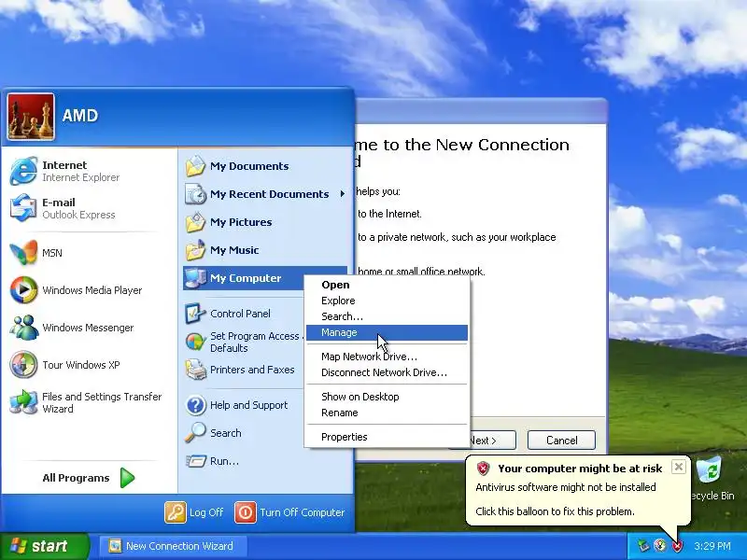Click the Cancel button in the wizard

pyautogui.click(x=561, y=441)
